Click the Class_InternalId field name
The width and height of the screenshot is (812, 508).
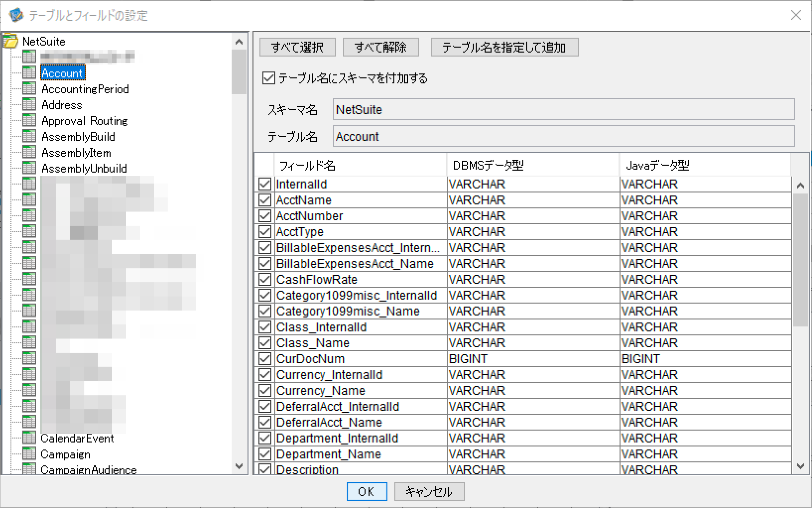click(x=321, y=327)
